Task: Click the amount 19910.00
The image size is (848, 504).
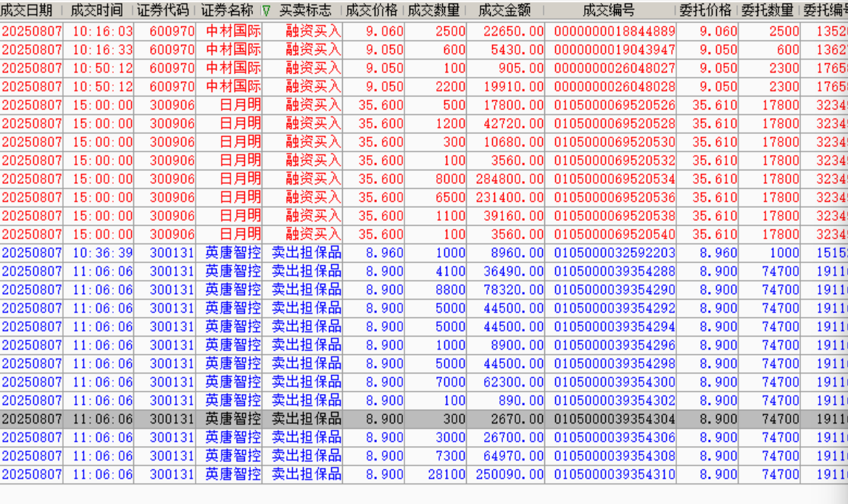Action: tap(513, 86)
